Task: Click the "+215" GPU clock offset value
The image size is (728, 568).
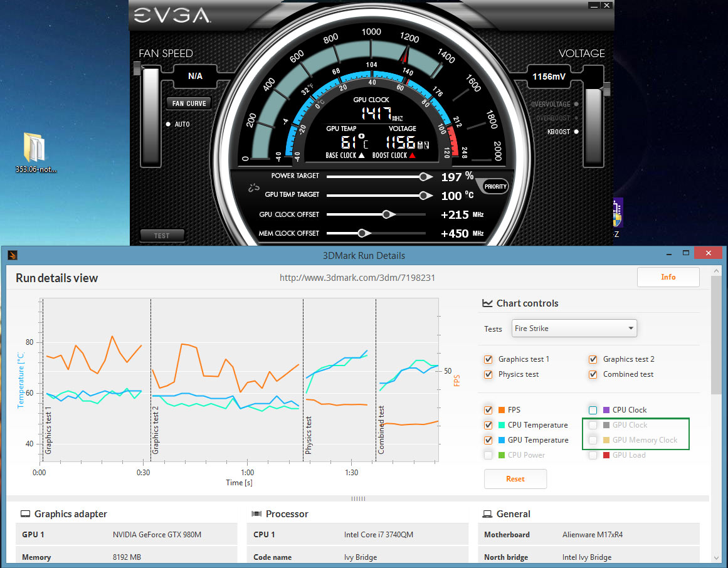Action: [455, 215]
